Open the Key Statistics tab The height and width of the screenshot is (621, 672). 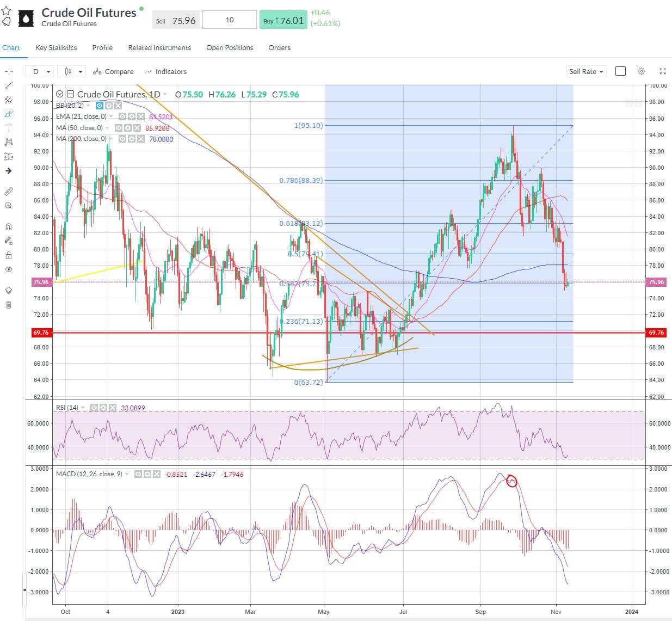coord(56,47)
